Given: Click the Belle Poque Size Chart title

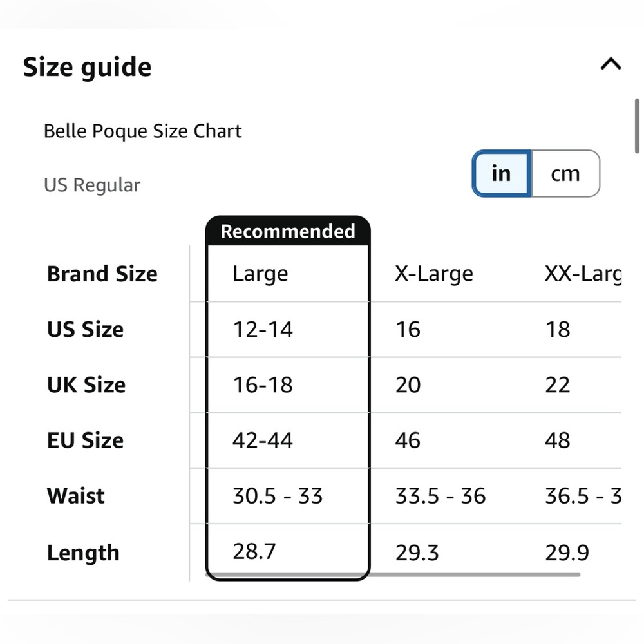Looking at the screenshot, I should [x=142, y=131].
